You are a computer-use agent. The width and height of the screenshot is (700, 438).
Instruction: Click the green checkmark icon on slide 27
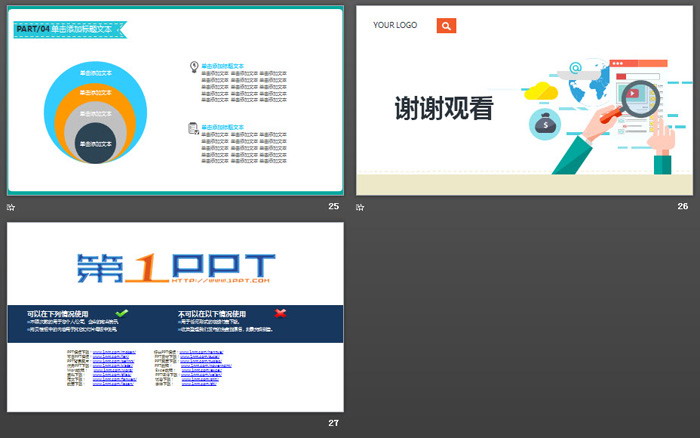[121, 313]
